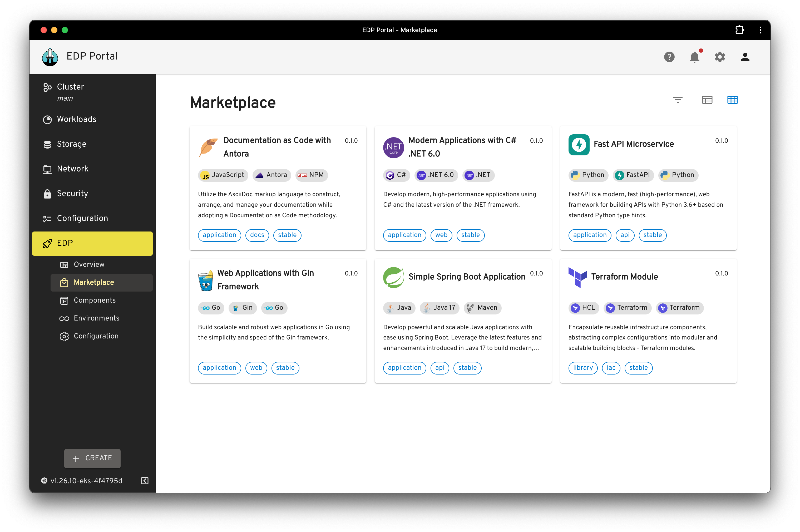The width and height of the screenshot is (800, 532).
Task: Select the Cluster main sidebar item
Action: [70, 92]
